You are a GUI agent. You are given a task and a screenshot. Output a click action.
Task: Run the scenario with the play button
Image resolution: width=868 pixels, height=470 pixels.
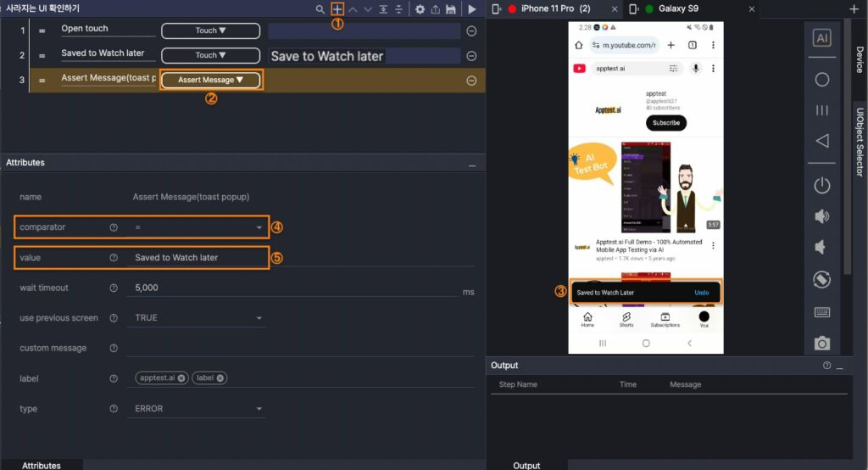[x=472, y=9]
